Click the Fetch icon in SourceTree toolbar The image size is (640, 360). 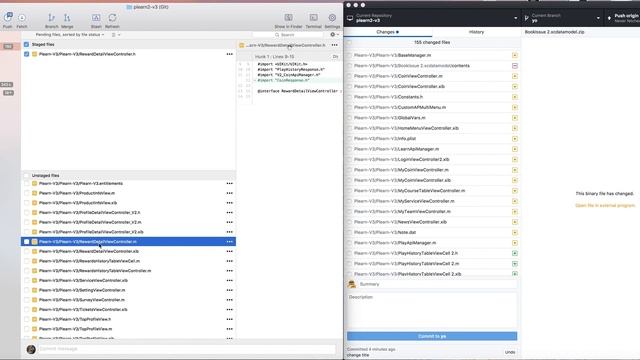click(22, 18)
